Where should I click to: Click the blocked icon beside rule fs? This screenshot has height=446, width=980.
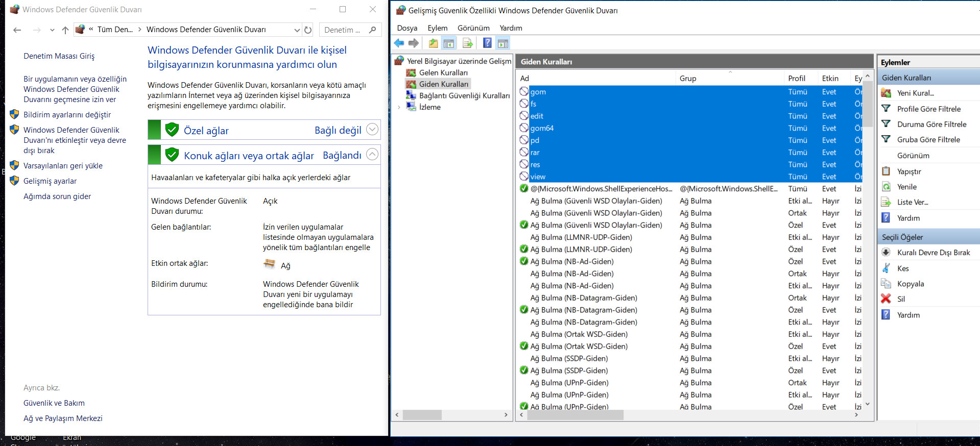click(524, 104)
